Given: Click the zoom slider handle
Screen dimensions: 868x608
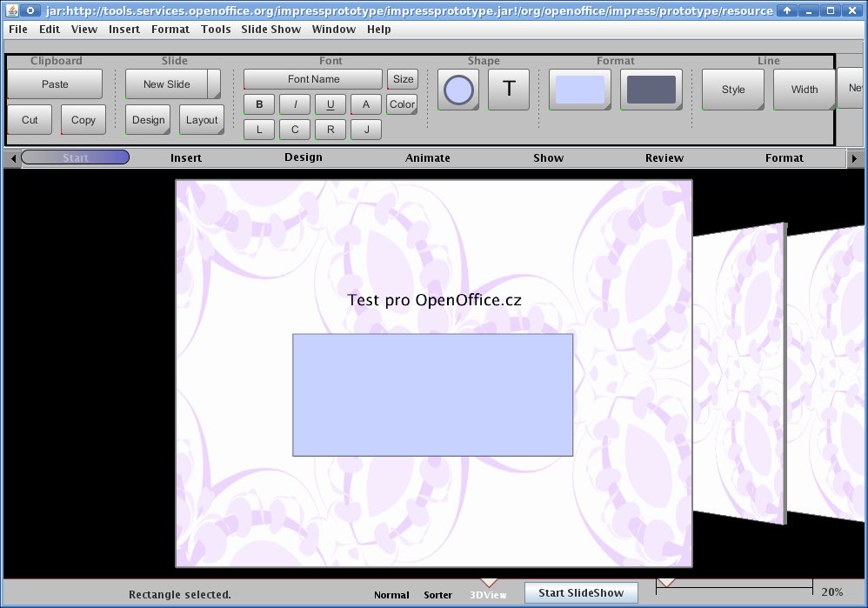Looking at the screenshot, I should tap(666, 583).
